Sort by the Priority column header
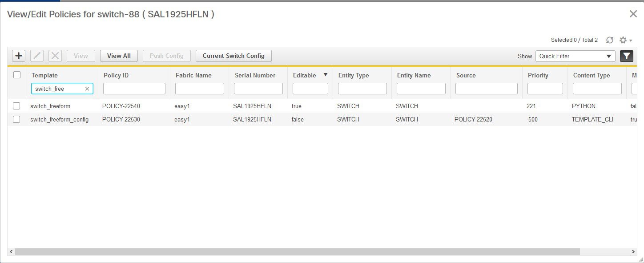This screenshot has width=644, height=263. pyautogui.click(x=538, y=75)
